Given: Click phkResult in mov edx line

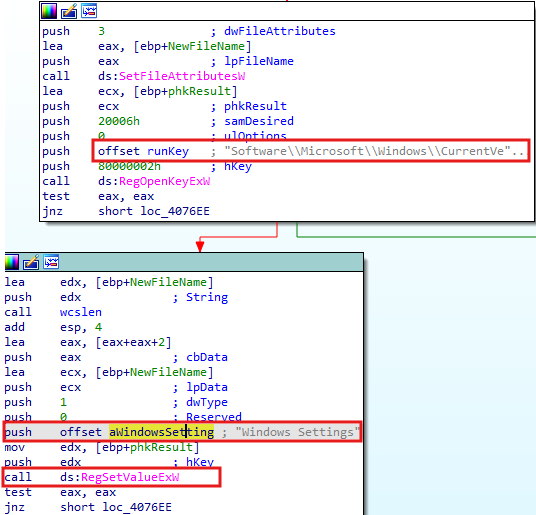Looking at the screenshot, I should [x=161, y=447].
